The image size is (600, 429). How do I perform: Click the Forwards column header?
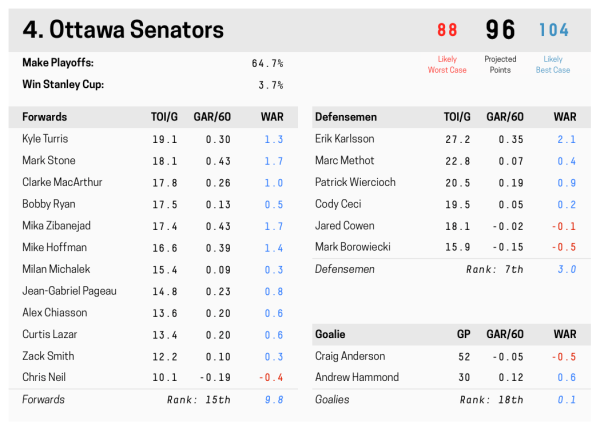pos(45,117)
